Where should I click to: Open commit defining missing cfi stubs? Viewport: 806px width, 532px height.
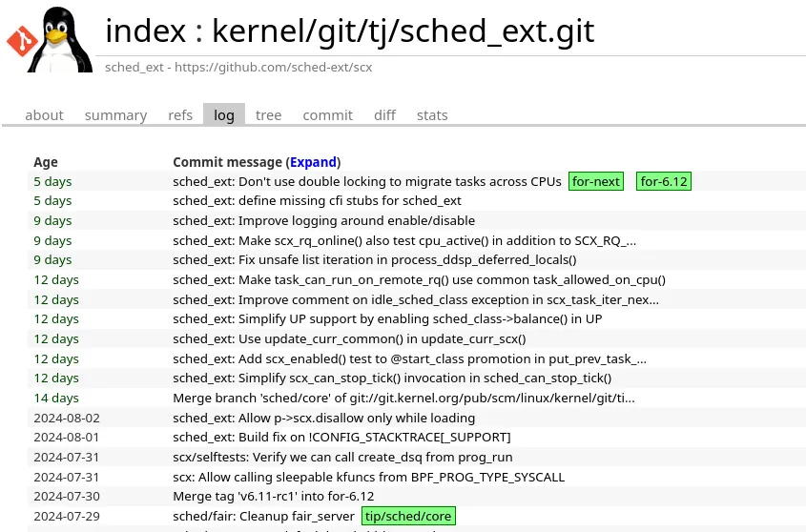[x=317, y=201]
